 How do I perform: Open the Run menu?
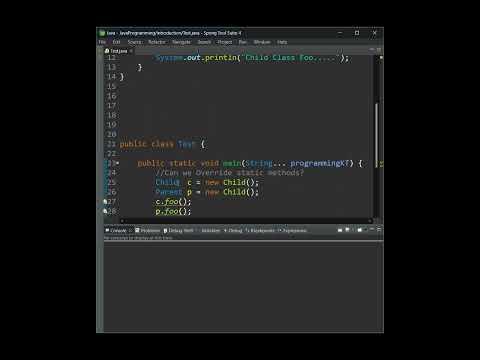pyautogui.click(x=243, y=42)
